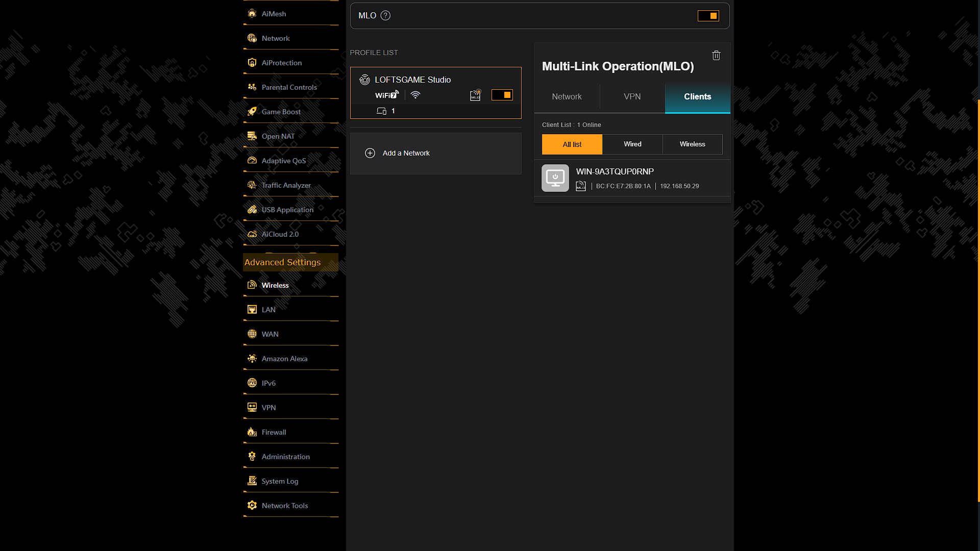Filter client list by Wired
The width and height of the screenshot is (980, 551).
632,144
